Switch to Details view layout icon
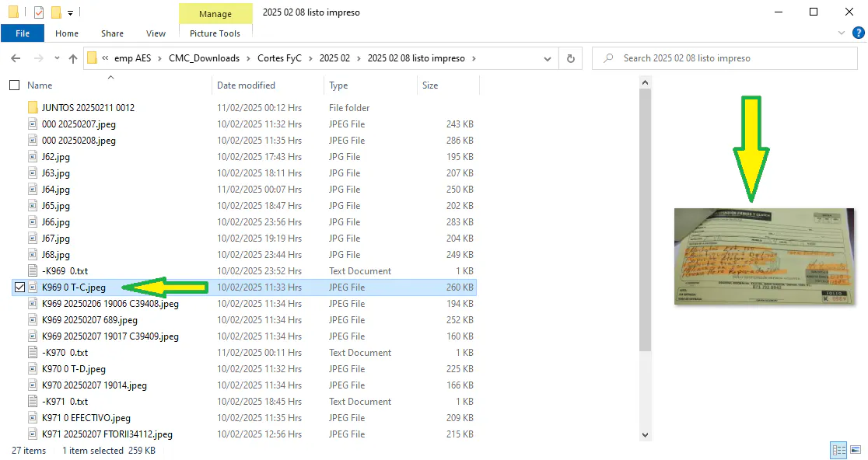The width and height of the screenshot is (868, 460). click(838, 450)
